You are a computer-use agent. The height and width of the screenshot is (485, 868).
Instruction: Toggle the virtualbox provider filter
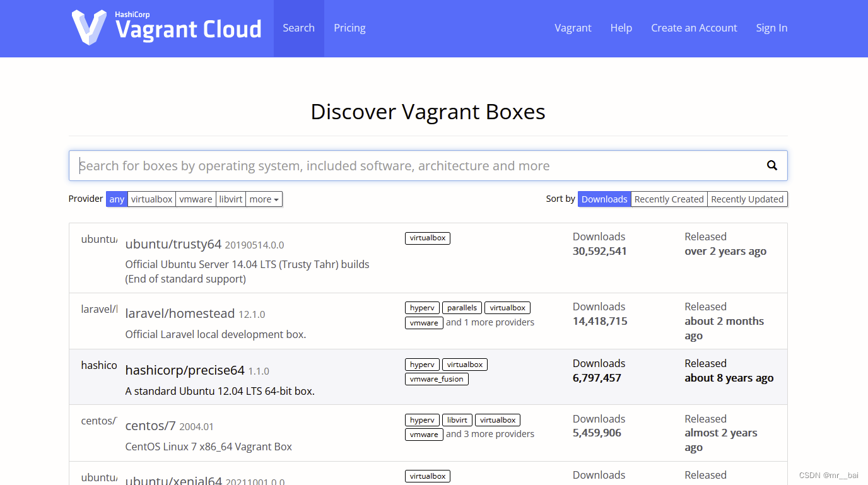151,199
